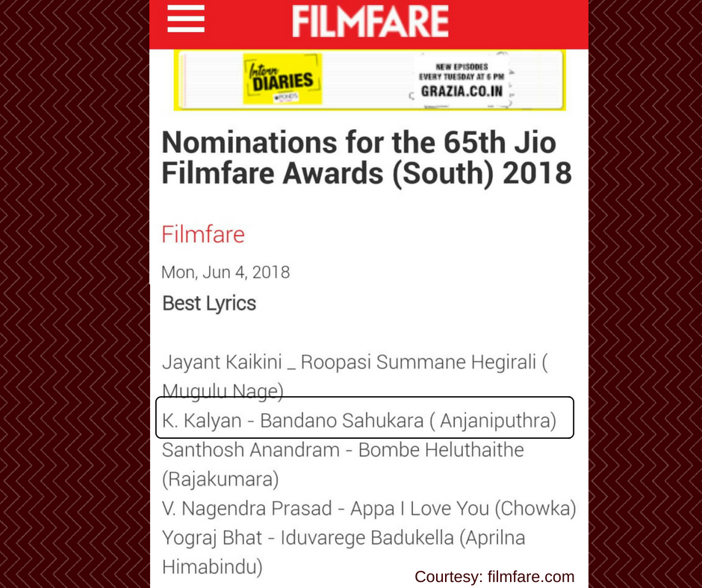The width and height of the screenshot is (702, 588).
Task: Select the article headline text
Action: pyautogui.click(x=367, y=157)
